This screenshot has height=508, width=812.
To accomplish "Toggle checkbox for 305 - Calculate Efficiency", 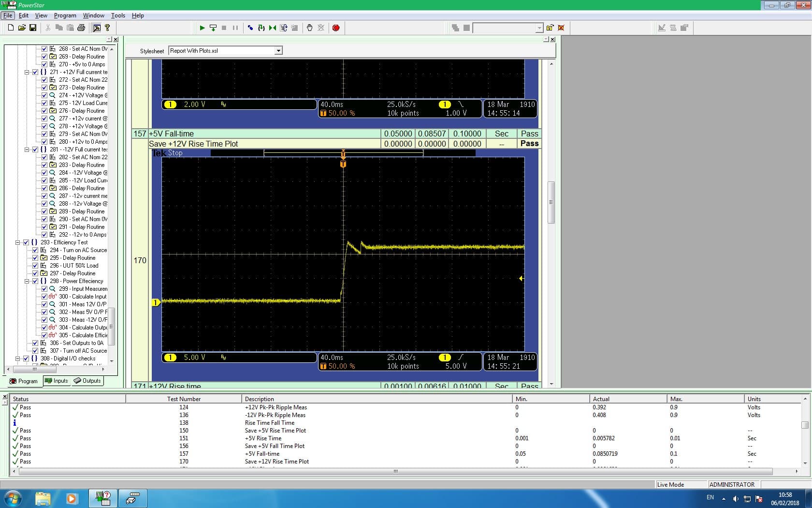I will (44, 335).
